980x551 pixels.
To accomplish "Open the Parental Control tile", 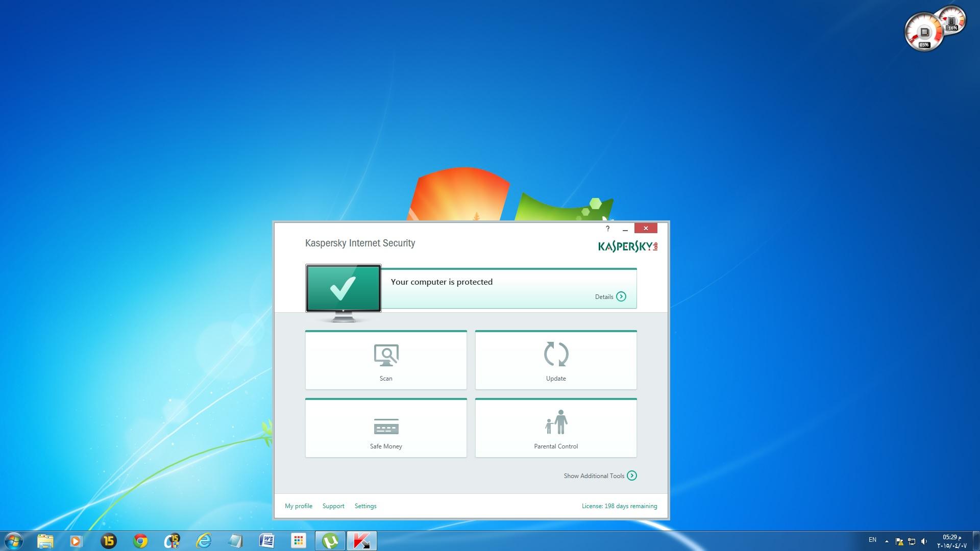I will click(x=556, y=428).
